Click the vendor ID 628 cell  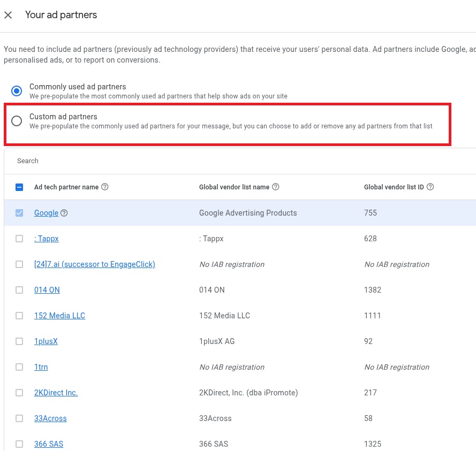pos(371,239)
